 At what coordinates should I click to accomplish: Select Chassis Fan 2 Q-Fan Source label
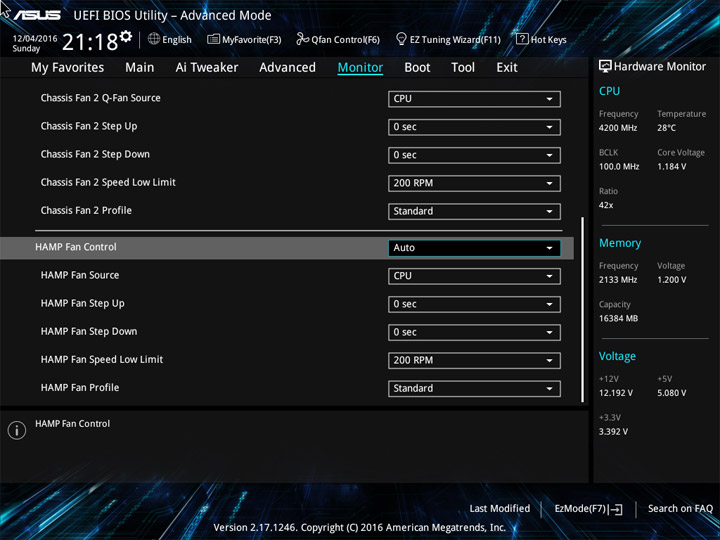click(x=101, y=98)
